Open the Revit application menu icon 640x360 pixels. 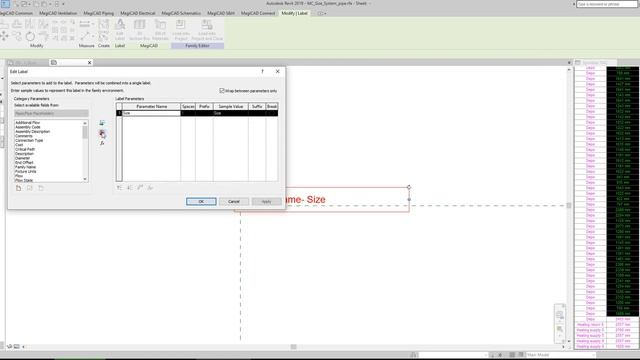coord(5,4)
